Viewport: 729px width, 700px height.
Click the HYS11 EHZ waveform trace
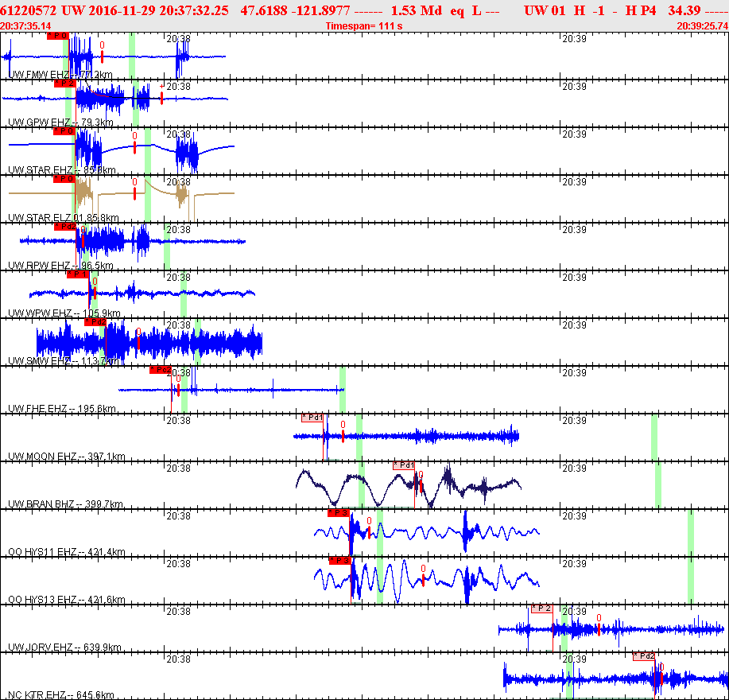[426, 532]
